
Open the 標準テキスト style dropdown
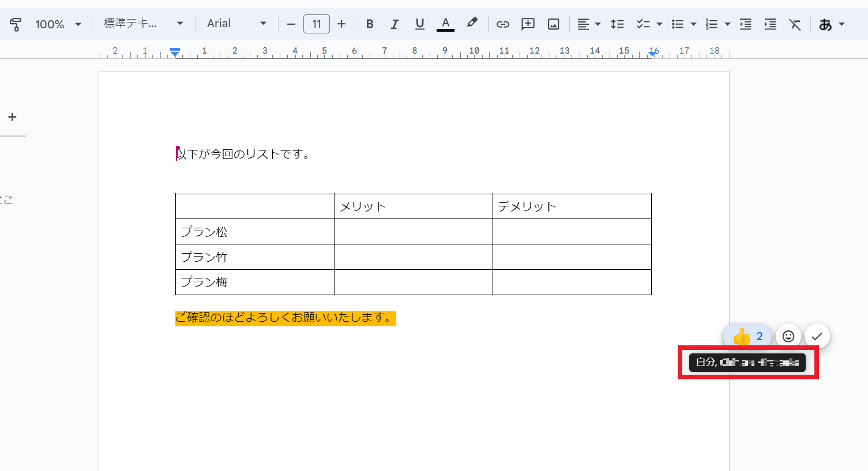click(x=143, y=24)
